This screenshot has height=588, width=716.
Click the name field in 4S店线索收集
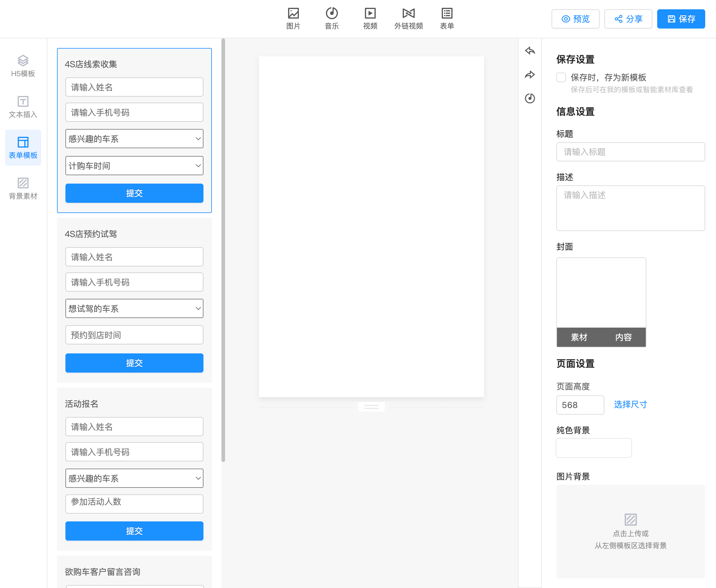(x=134, y=87)
